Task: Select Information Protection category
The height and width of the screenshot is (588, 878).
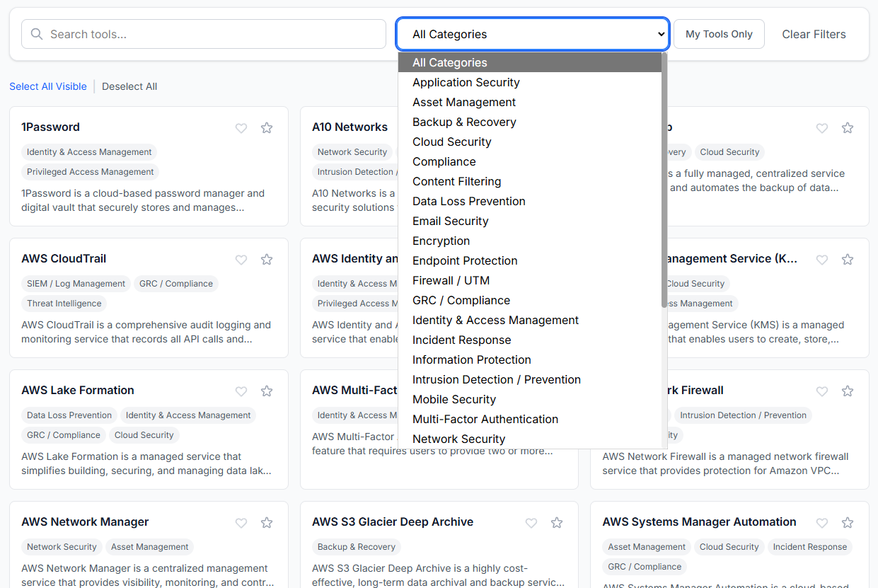Action: (x=529, y=359)
